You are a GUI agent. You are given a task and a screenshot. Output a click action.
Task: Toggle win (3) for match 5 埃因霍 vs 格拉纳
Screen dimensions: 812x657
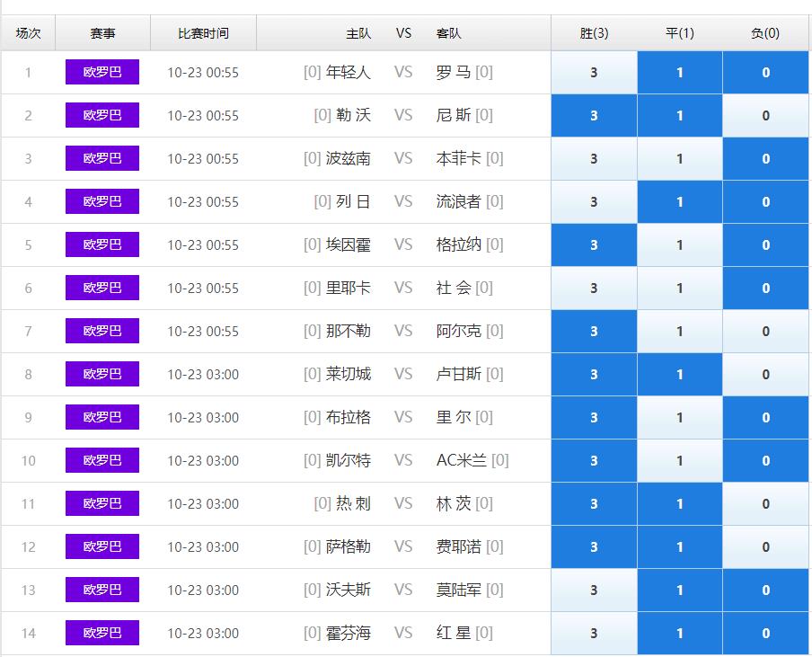tap(594, 245)
